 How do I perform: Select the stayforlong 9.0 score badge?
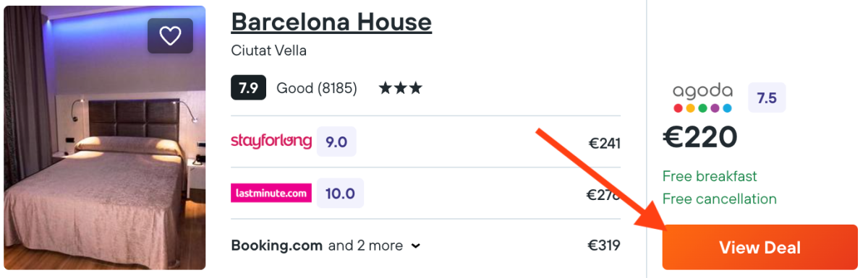[336, 142]
